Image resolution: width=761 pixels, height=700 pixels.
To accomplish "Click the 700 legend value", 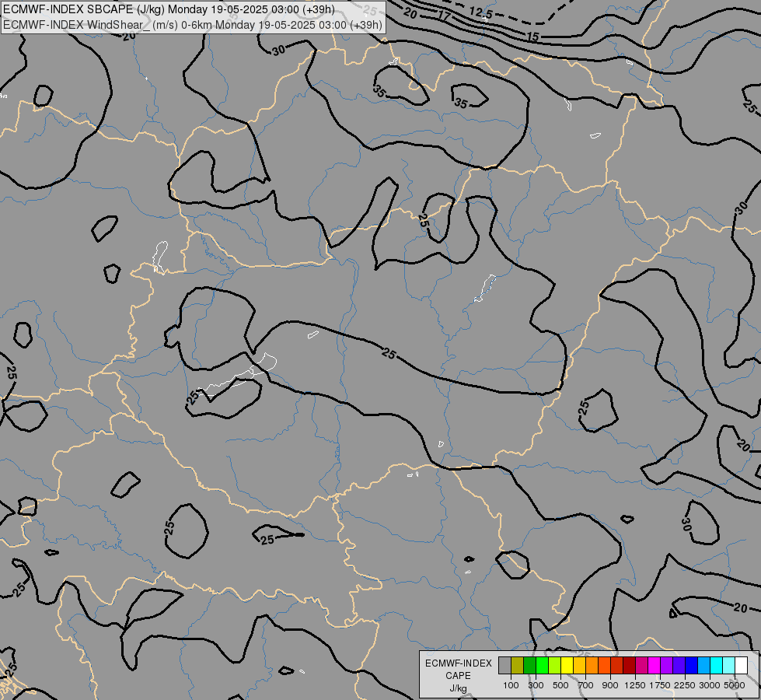I will pos(586,685).
